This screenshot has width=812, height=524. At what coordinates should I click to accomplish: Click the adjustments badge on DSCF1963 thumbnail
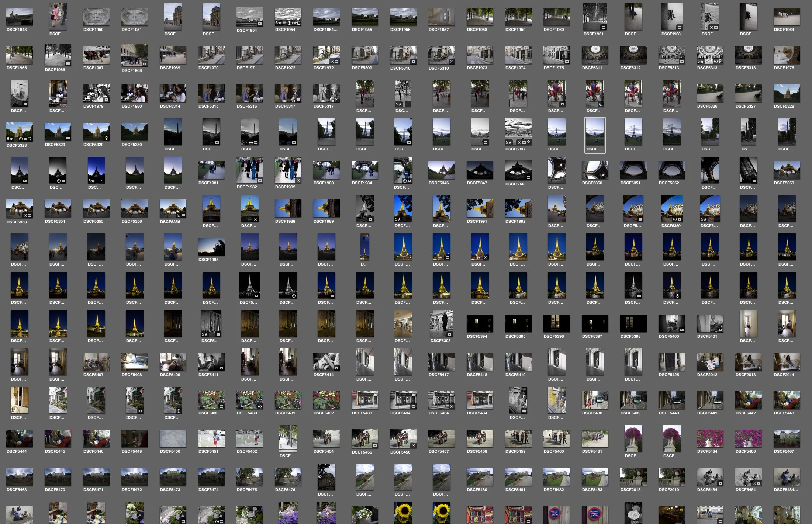click(679, 28)
